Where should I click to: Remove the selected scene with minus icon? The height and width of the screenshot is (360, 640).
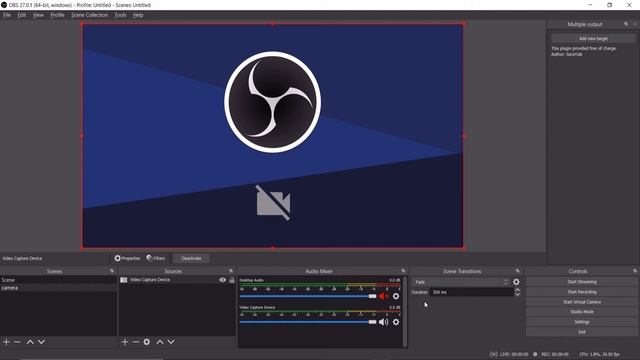pos(17,342)
